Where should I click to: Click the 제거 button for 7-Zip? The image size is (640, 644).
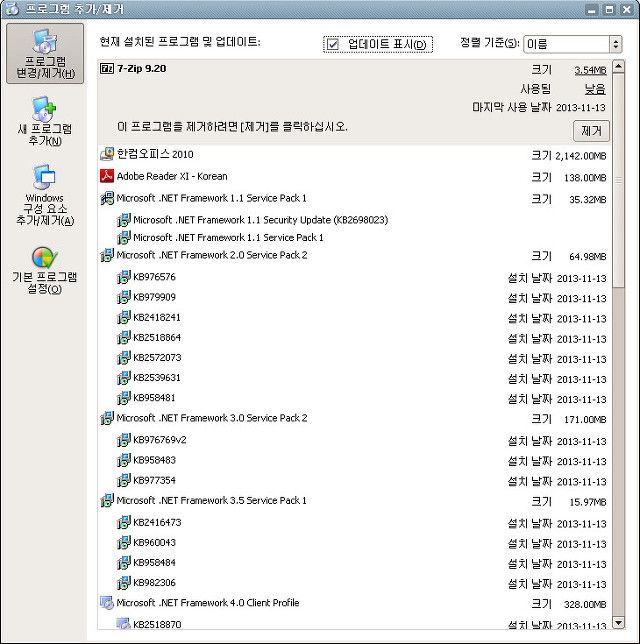pos(591,131)
